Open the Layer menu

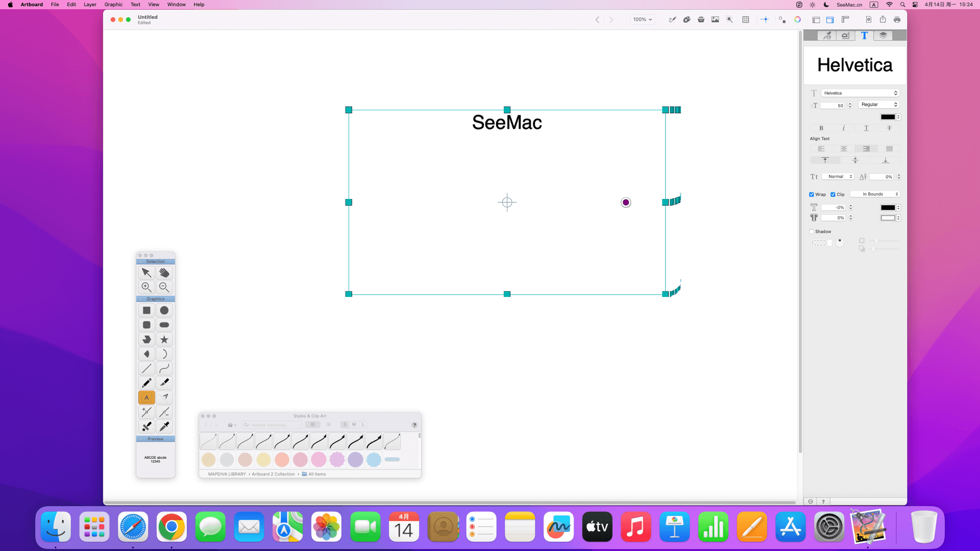pyautogui.click(x=90, y=5)
